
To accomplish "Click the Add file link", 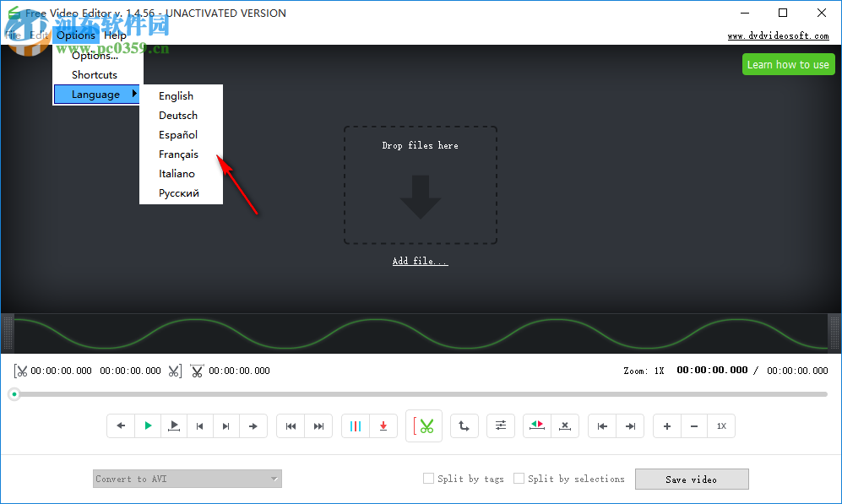I will click(420, 261).
